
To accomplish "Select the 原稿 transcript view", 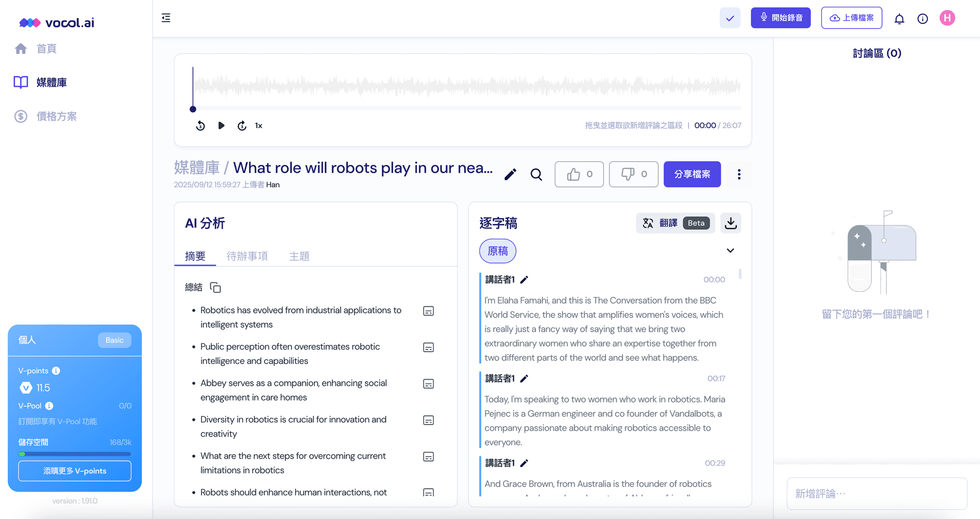I will click(x=497, y=251).
